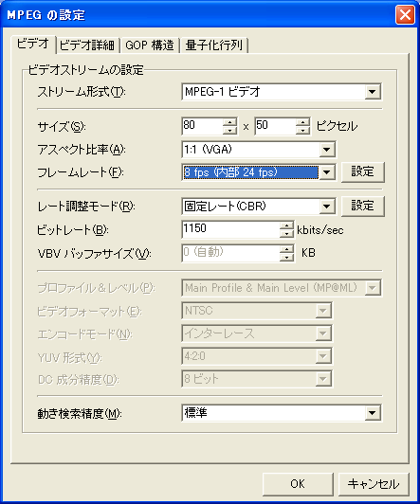This screenshot has height=504, width=420.
Task: Click the bitrate field showing 1150
Action: coord(230,229)
